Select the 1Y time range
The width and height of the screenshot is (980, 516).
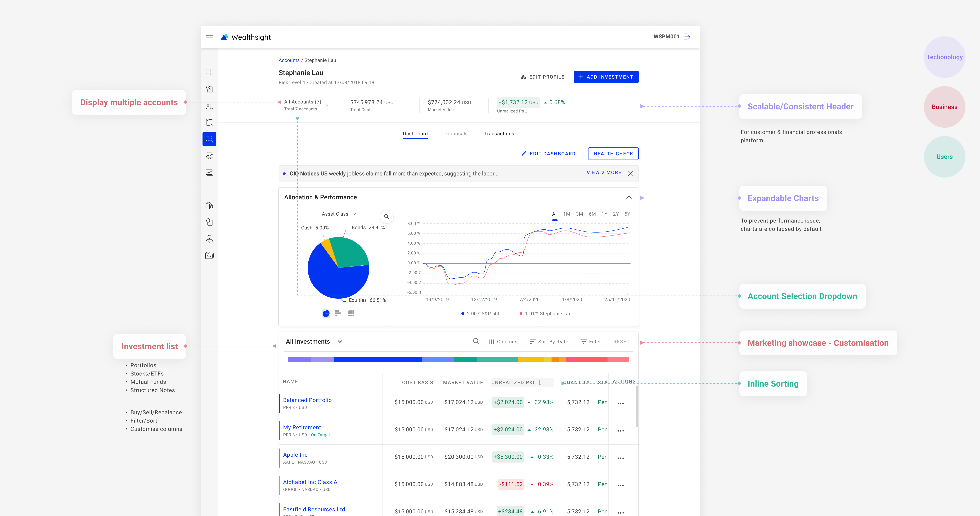pyautogui.click(x=605, y=214)
